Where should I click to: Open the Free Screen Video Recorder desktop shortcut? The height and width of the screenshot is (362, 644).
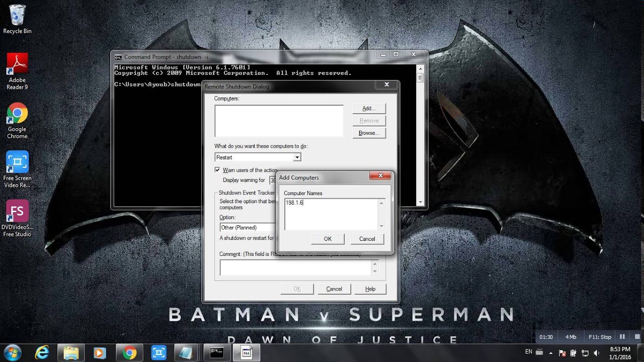pyautogui.click(x=17, y=169)
